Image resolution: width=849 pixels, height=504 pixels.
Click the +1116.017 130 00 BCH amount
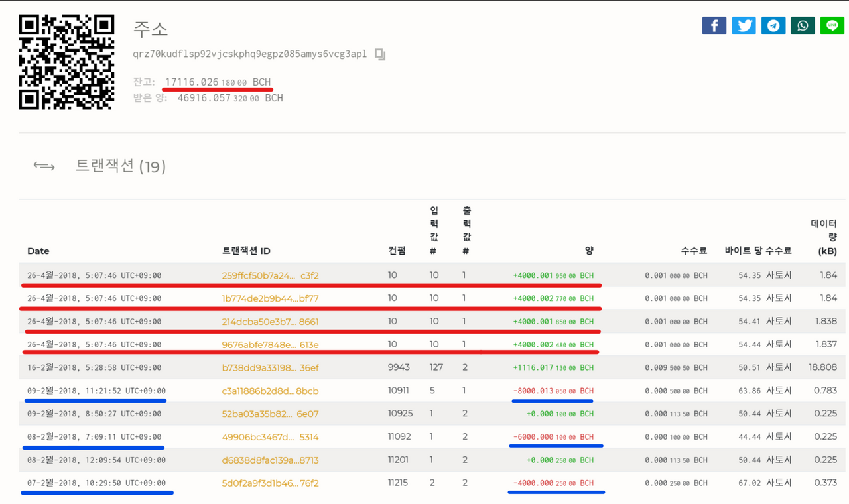click(553, 367)
